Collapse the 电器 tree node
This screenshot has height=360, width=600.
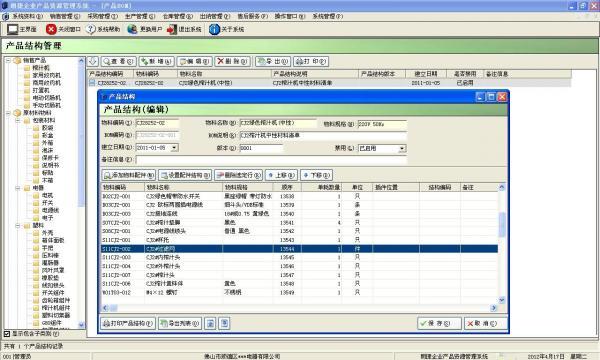tap(18, 188)
